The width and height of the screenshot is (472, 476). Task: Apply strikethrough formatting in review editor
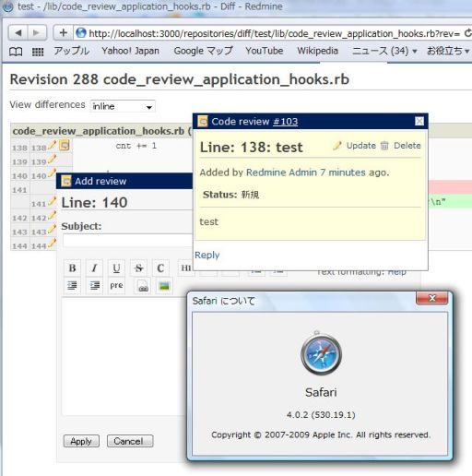[x=138, y=268]
